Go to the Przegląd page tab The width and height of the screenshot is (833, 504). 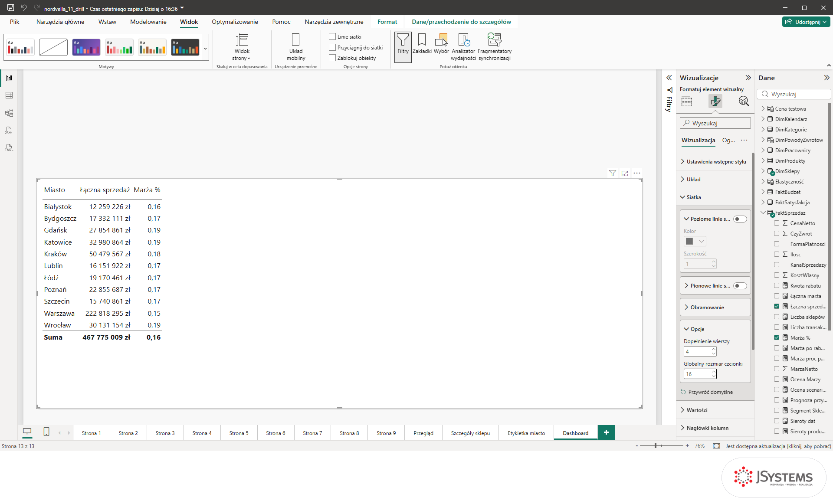tap(423, 433)
